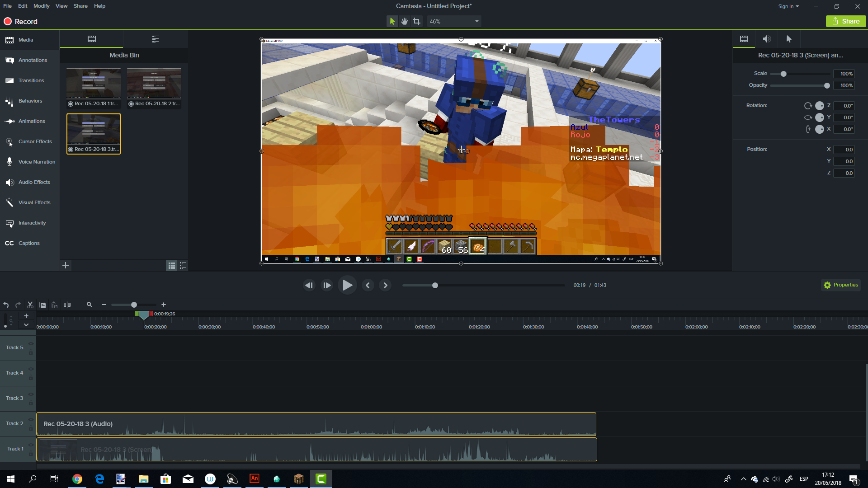Open the Behaviors panel
This screenshot has width=868, height=488.
coord(29,101)
